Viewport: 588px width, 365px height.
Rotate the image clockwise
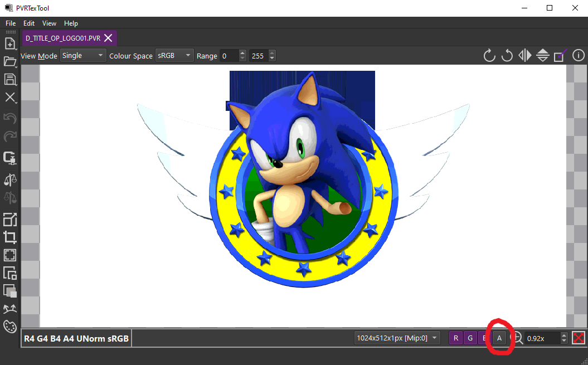click(x=489, y=56)
